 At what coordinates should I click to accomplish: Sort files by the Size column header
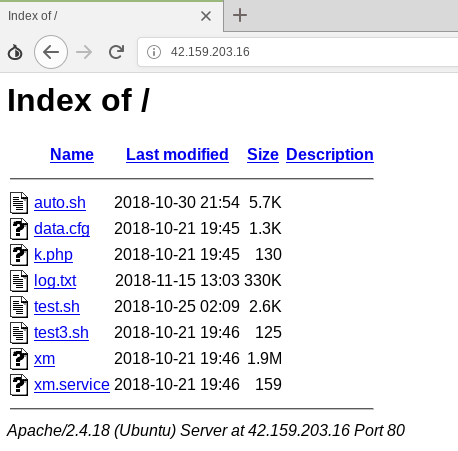click(x=263, y=154)
